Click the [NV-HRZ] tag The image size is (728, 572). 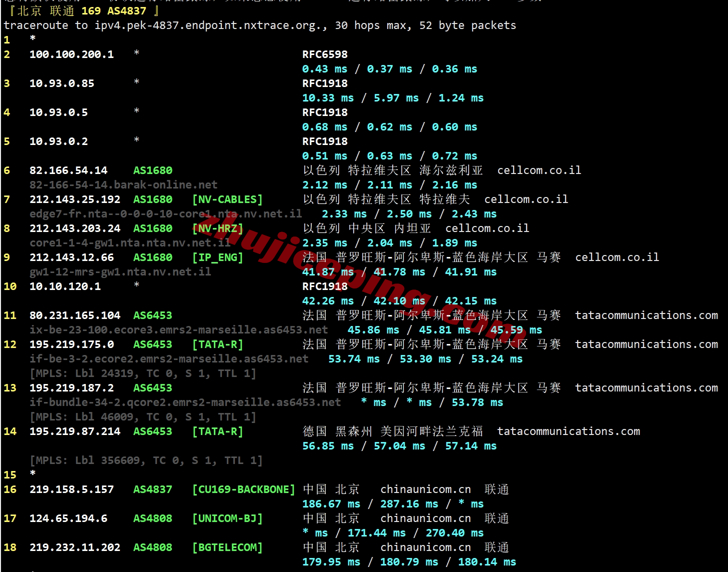218,228
